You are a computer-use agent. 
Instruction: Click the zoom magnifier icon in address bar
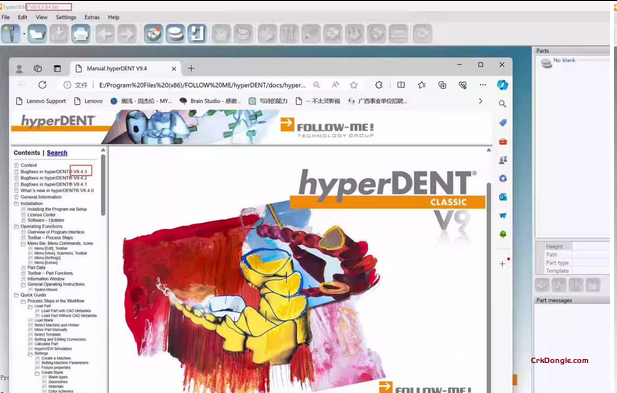[x=316, y=85]
